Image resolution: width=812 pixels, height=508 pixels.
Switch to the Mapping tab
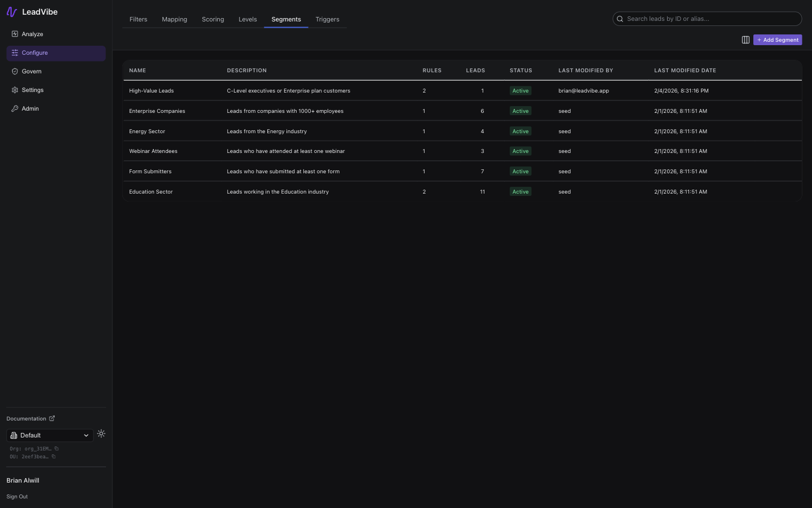coord(174,19)
